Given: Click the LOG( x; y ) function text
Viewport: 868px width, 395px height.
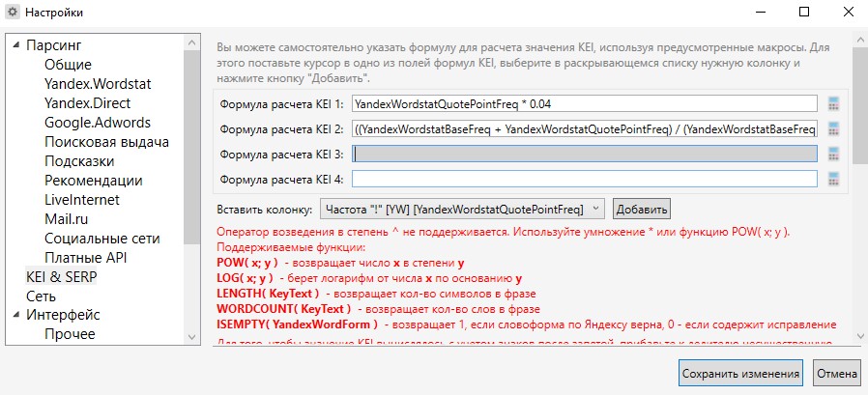Looking at the screenshot, I should (x=246, y=278).
